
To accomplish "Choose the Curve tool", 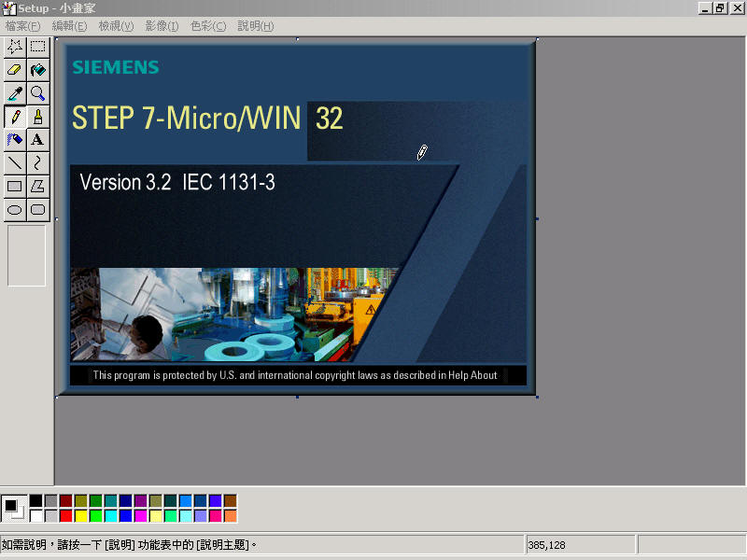I will [37, 162].
